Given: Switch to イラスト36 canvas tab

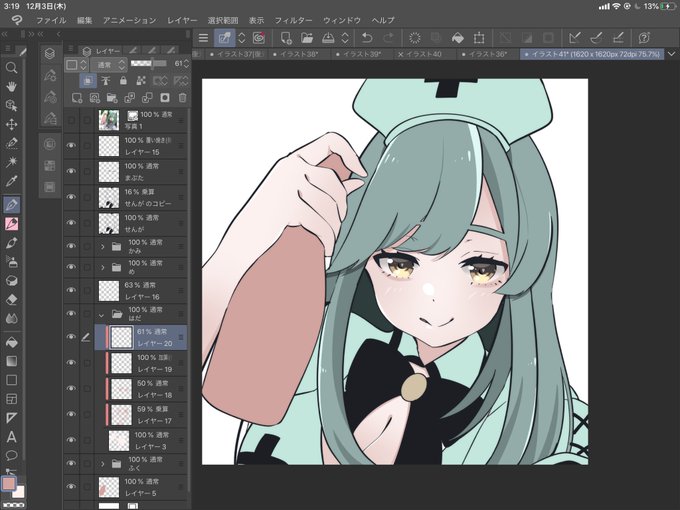Looking at the screenshot, I should click(484, 54).
